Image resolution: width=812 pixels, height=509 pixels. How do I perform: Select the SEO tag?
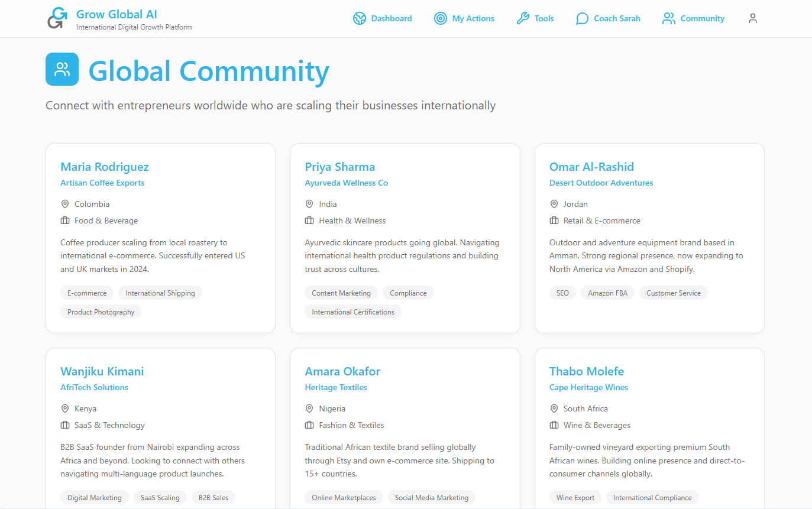(562, 293)
